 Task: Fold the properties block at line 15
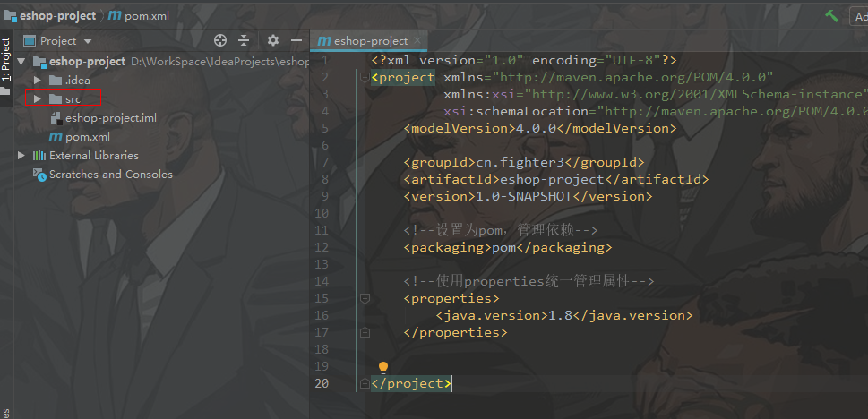click(365, 298)
